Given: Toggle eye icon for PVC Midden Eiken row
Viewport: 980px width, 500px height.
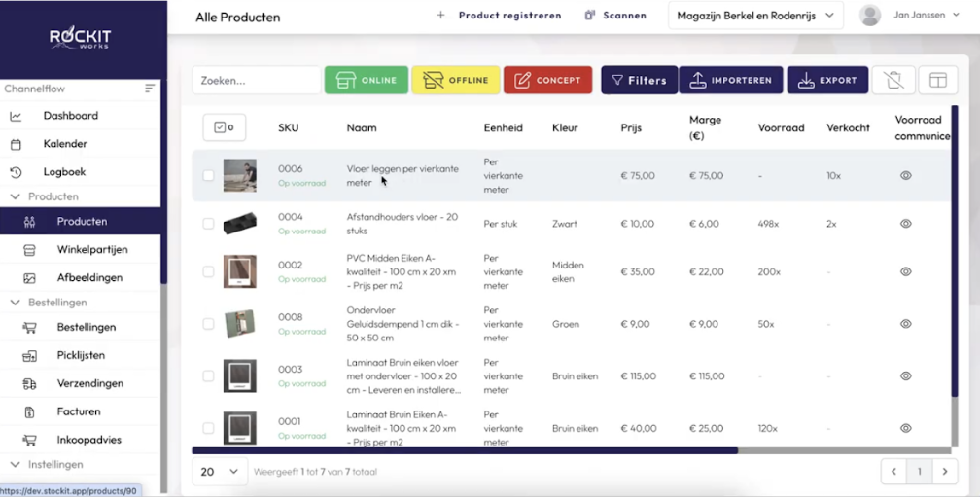Looking at the screenshot, I should 906,271.
